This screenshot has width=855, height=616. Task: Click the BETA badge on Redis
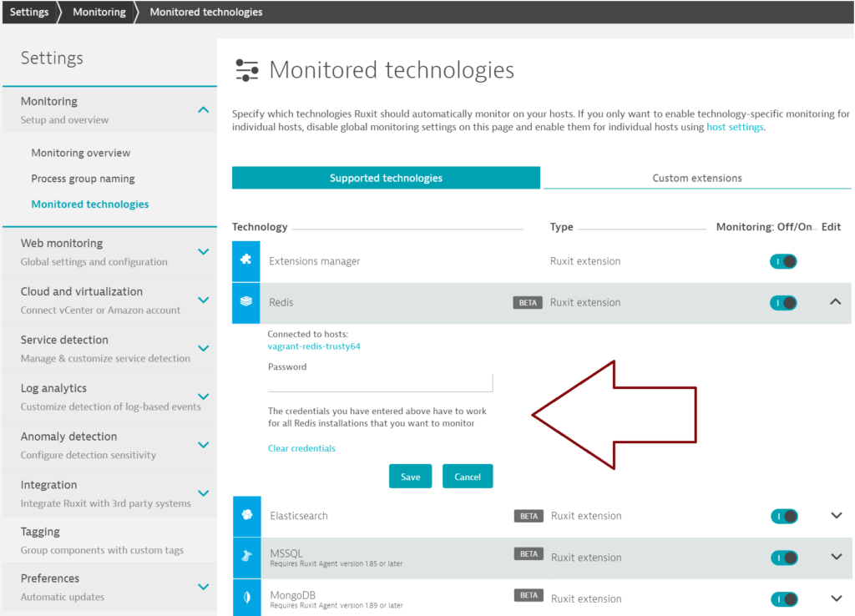click(x=528, y=302)
